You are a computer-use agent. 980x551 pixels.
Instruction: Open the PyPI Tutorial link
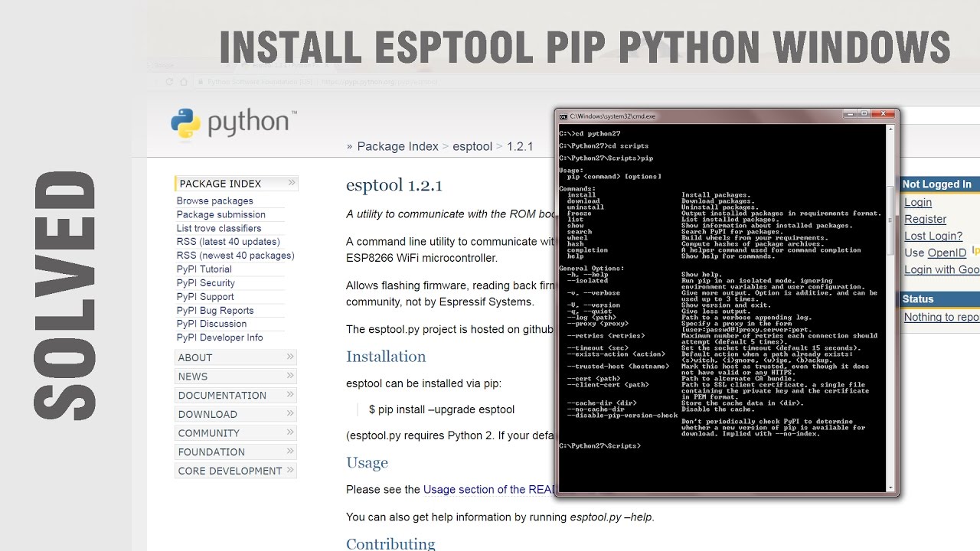pos(204,269)
